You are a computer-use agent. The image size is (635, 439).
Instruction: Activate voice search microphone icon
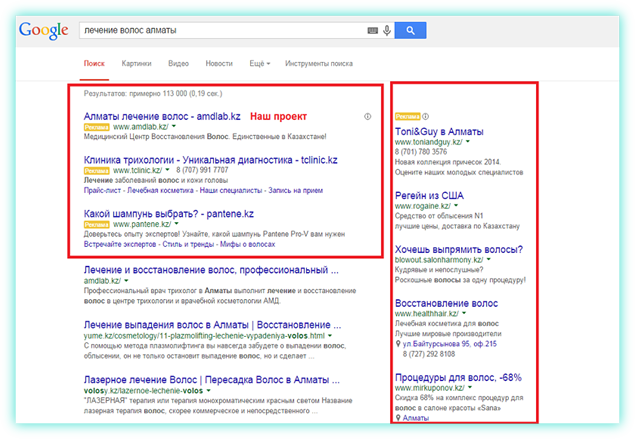(387, 30)
